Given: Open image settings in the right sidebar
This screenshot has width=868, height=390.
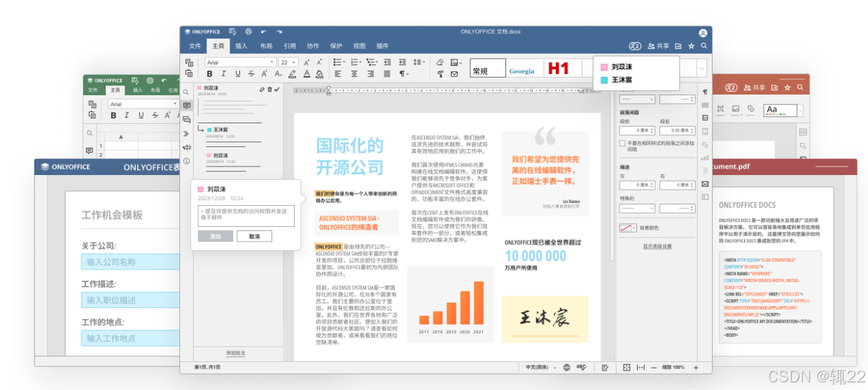Looking at the screenshot, I should click(705, 118).
